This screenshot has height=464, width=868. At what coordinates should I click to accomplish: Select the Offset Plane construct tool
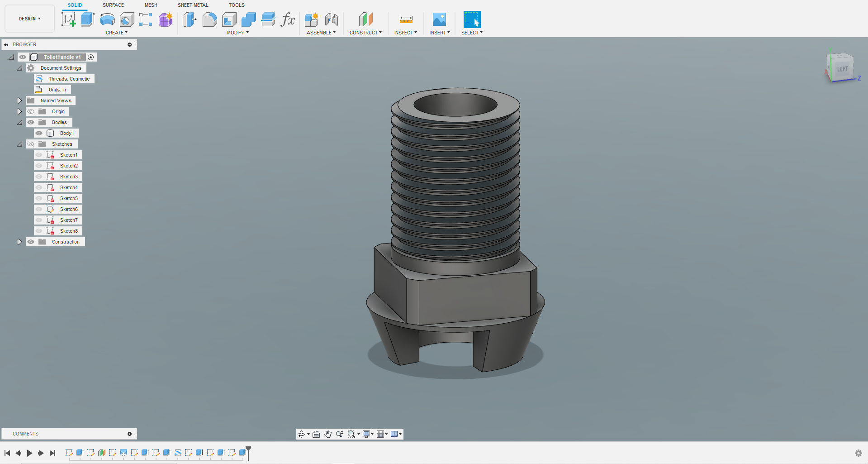(x=365, y=19)
